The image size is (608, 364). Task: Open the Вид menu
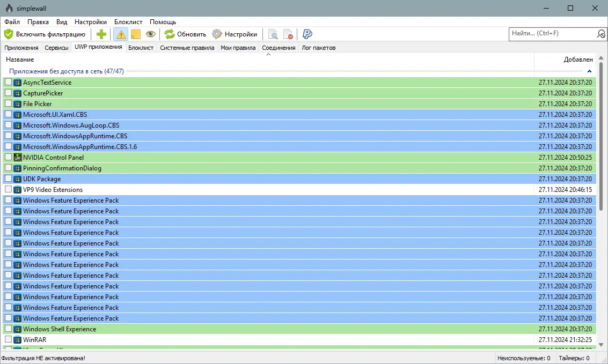(62, 22)
